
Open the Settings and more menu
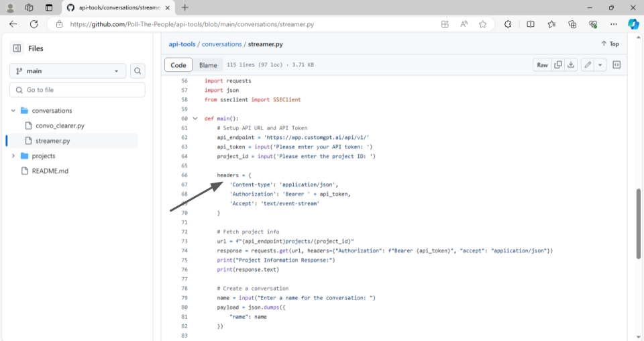point(614,24)
